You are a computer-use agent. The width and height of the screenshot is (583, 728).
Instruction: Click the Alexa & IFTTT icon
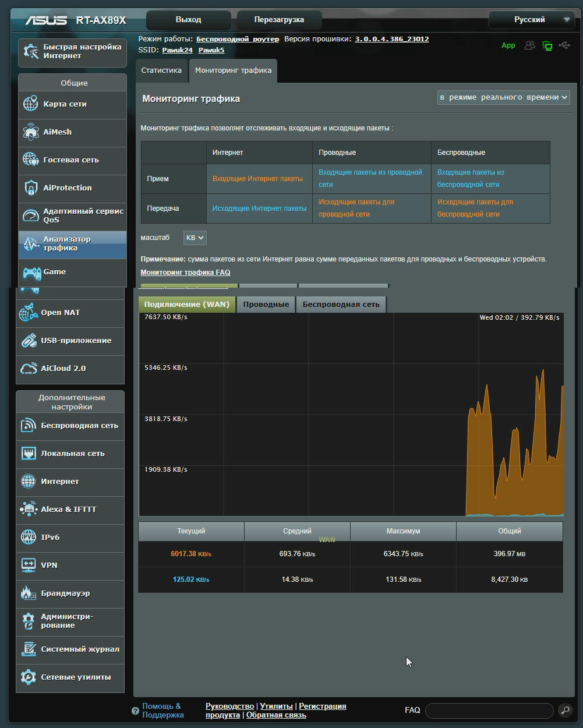[28, 510]
